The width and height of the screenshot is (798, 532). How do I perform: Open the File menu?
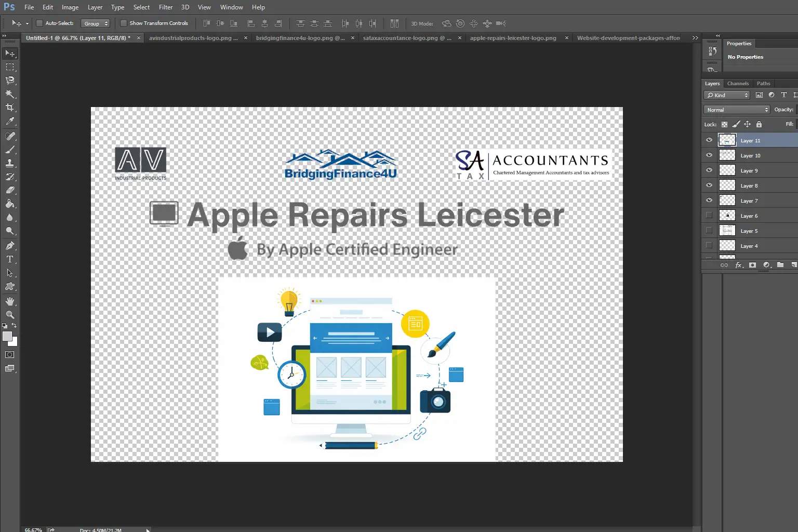29,7
